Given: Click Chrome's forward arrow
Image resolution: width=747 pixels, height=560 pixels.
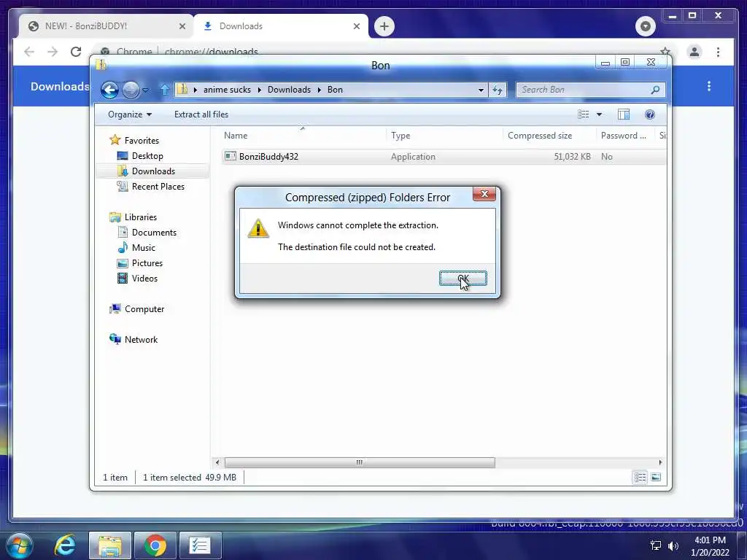Looking at the screenshot, I should tap(53, 52).
